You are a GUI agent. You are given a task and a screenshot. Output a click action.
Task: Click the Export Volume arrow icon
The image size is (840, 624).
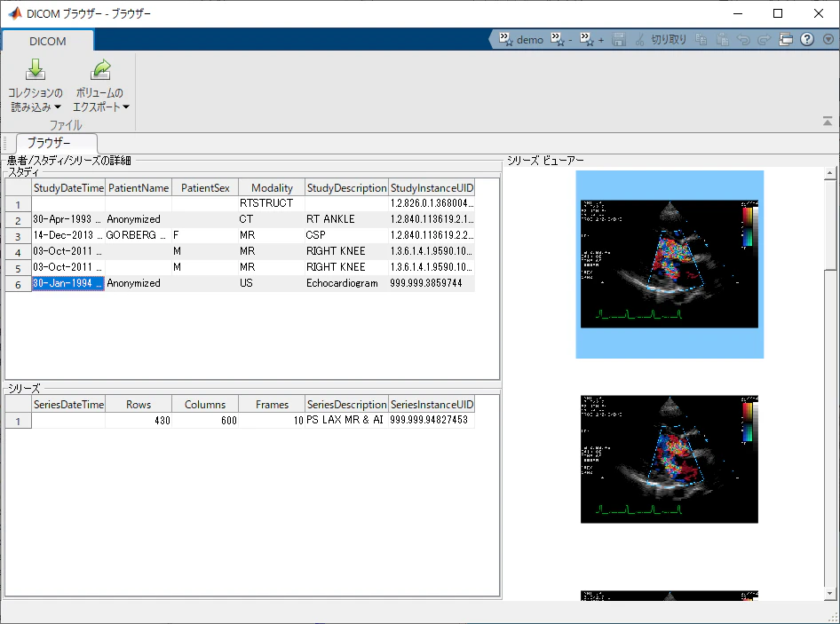[x=100, y=70]
